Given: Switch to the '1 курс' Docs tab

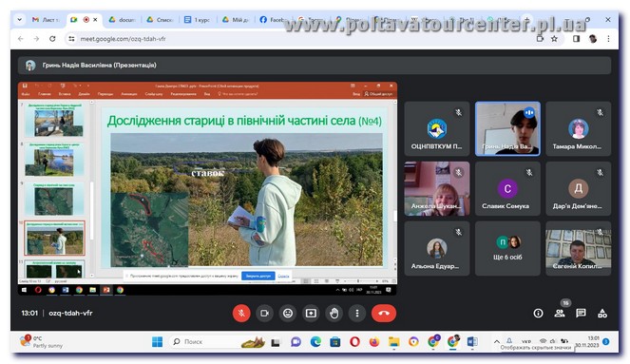Looking at the screenshot, I should pos(198,19).
